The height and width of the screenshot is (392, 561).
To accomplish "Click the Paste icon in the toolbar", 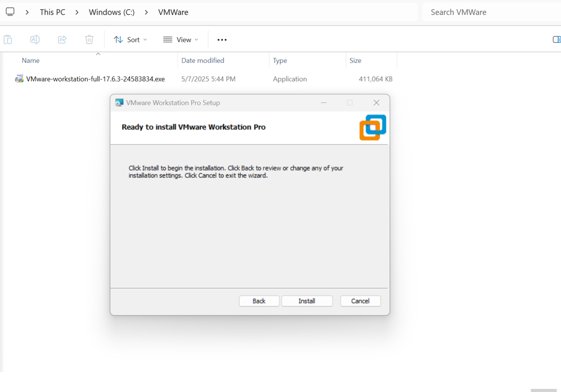I will click(8, 39).
